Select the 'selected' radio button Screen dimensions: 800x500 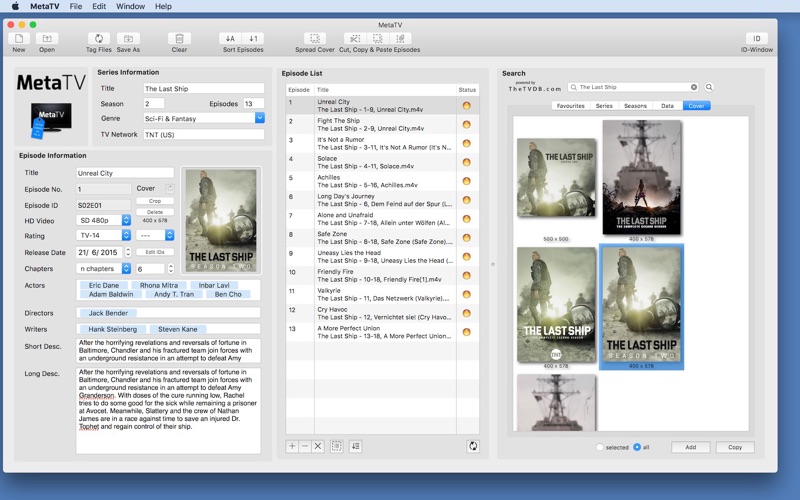click(x=600, y=447)
